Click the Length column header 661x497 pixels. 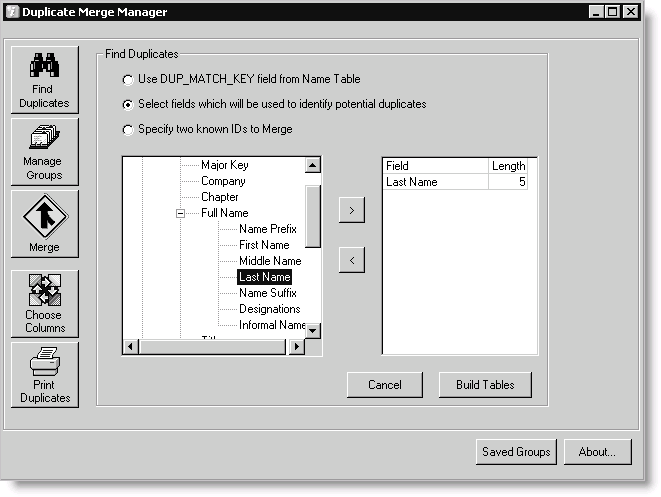click(508, 166)
